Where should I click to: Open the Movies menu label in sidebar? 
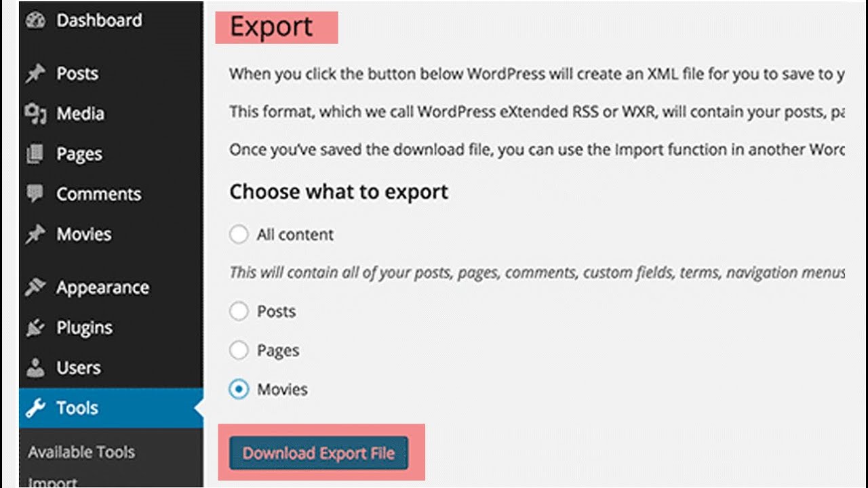pyautogui.click(x=84, y=234)
